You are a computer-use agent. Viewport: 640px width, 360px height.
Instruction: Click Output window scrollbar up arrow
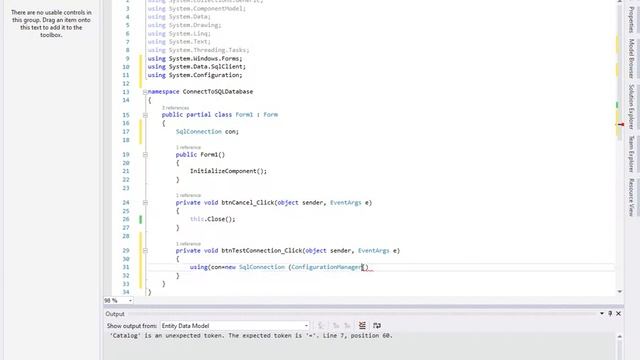point(620,336)
